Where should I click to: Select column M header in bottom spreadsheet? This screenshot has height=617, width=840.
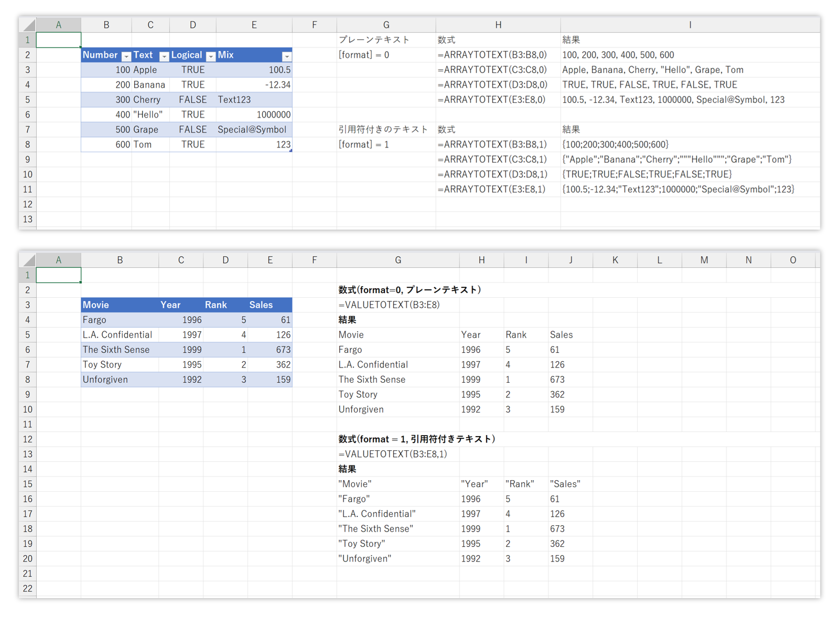click(704, 260)
